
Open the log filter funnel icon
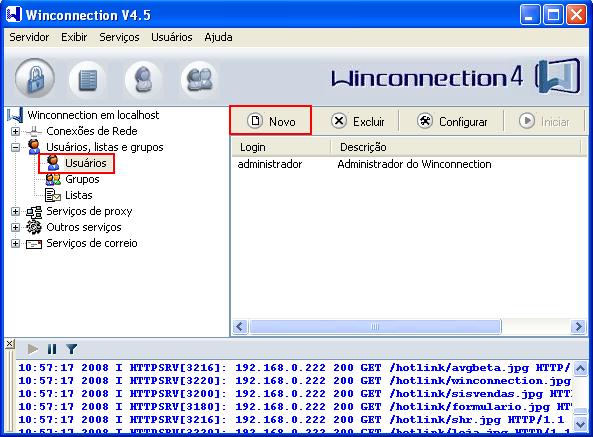tap(71, 349)
